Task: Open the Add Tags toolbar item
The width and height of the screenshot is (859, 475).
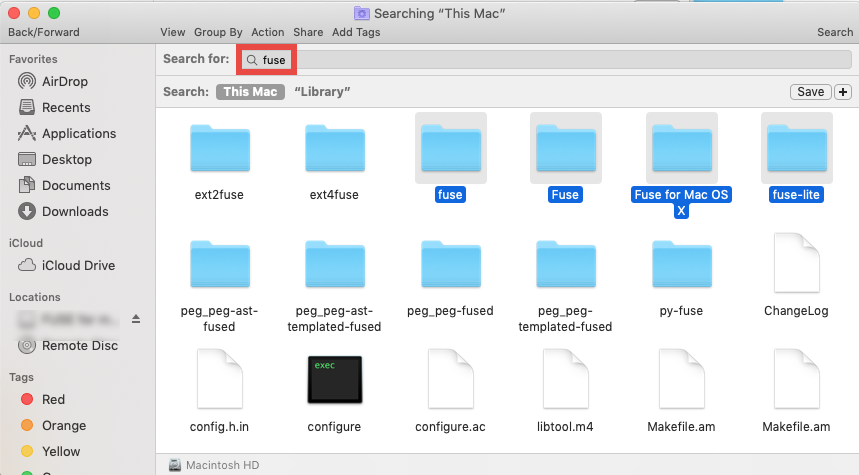Action: [x=356, y=32]
